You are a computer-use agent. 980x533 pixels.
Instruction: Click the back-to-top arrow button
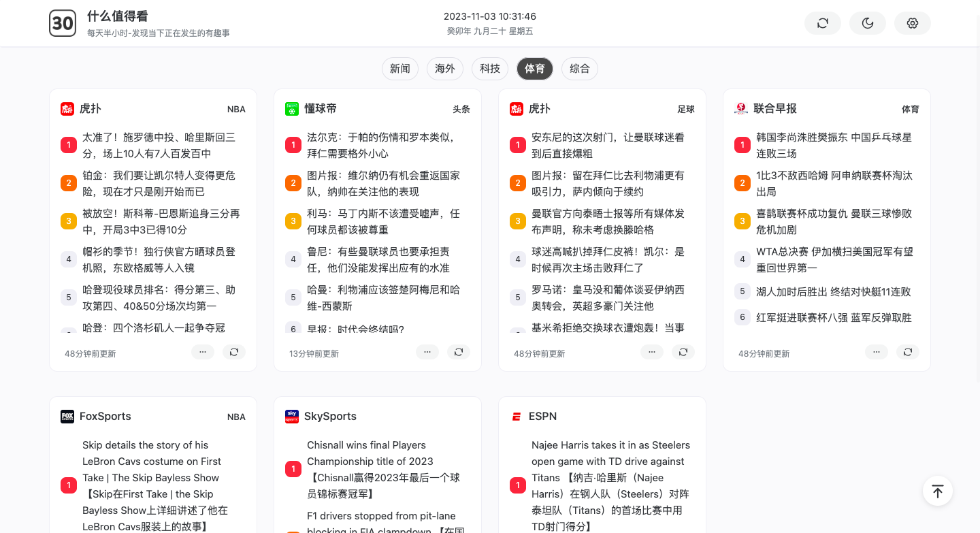pos(938,491)
